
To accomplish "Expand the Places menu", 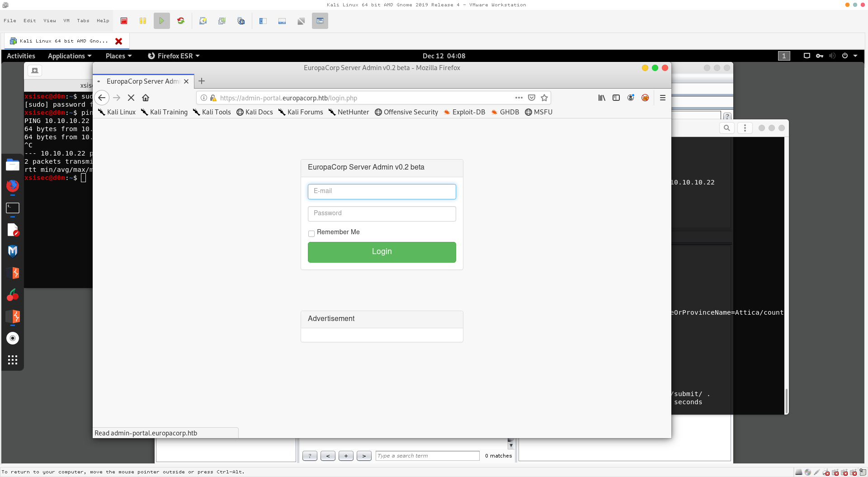I will [118, 56].
